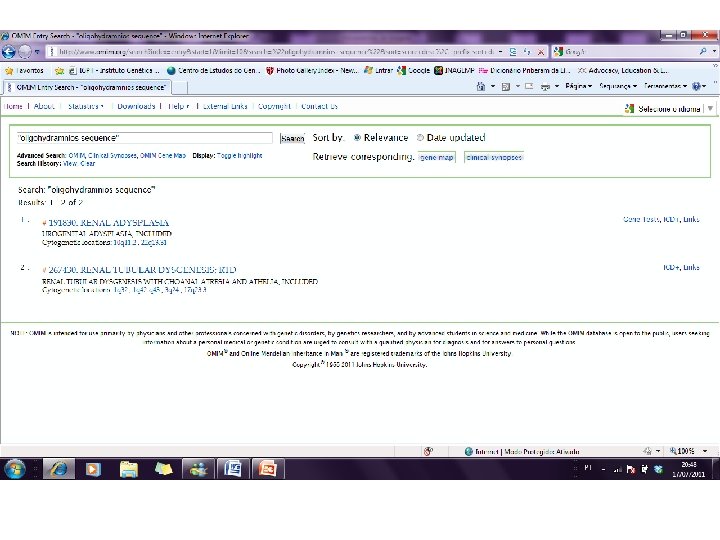The image size is (720, 540).
Task: Open the RENAL ADYSPLASIA entry
Action: [108, 223]
